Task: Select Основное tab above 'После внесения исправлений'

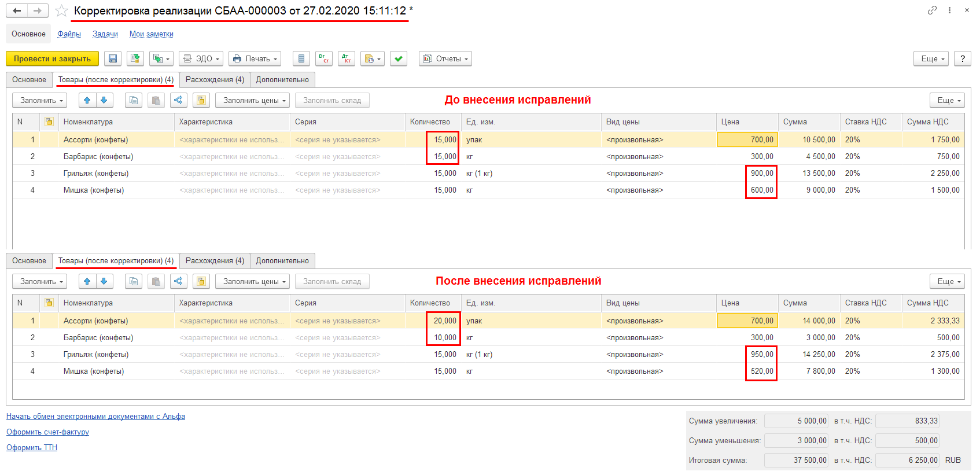Action: 29,260
